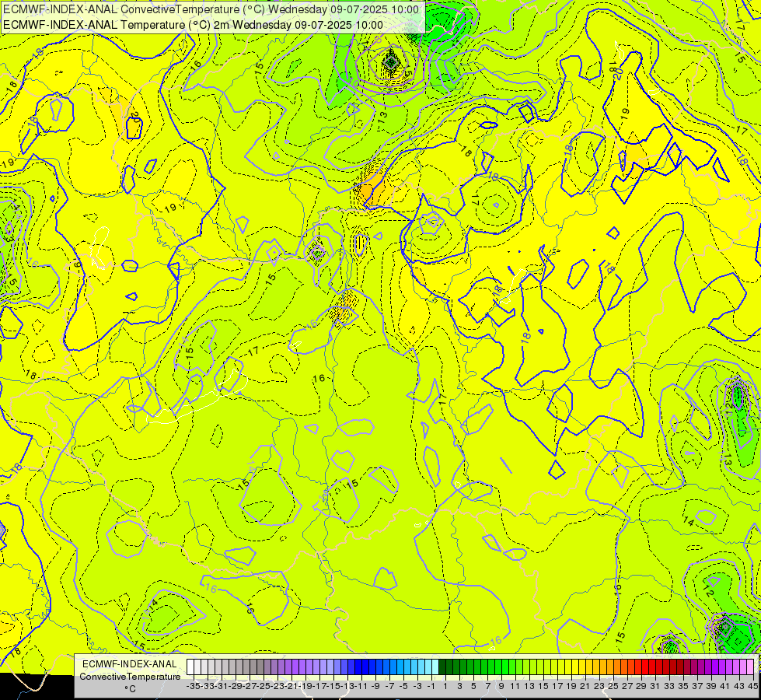761x700 pixels.
Task: Pick the blue swatch above the -11 label
Action: coord(358,667)
